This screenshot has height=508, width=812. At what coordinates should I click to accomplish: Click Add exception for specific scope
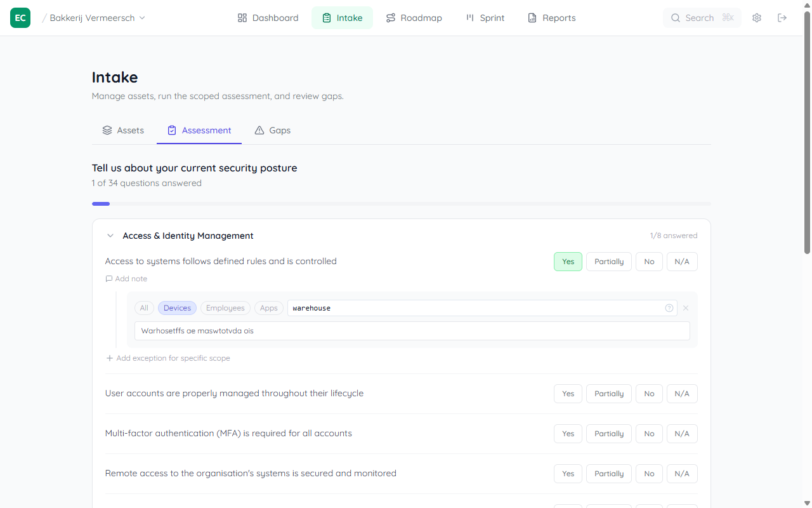(168, 358)
